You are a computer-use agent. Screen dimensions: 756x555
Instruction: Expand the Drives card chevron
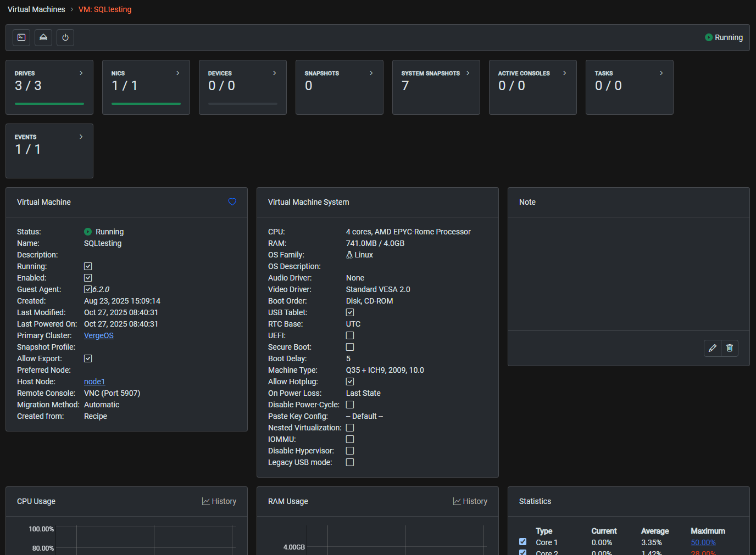point(81,73)
